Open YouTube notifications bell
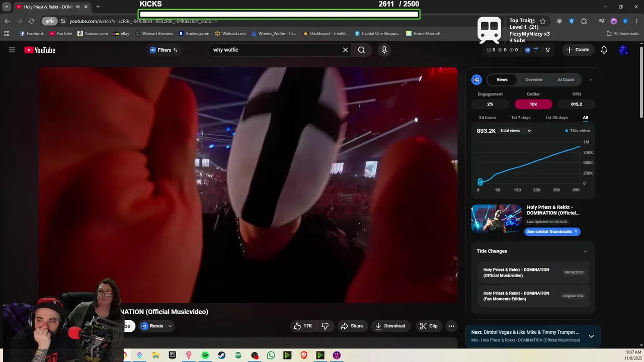 pos(604,50)
